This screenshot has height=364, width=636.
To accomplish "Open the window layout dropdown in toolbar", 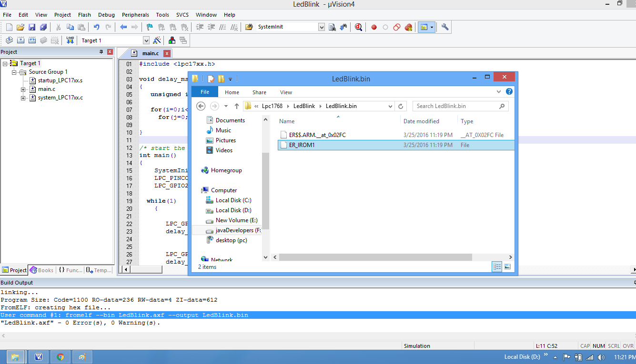I will 432,27.
